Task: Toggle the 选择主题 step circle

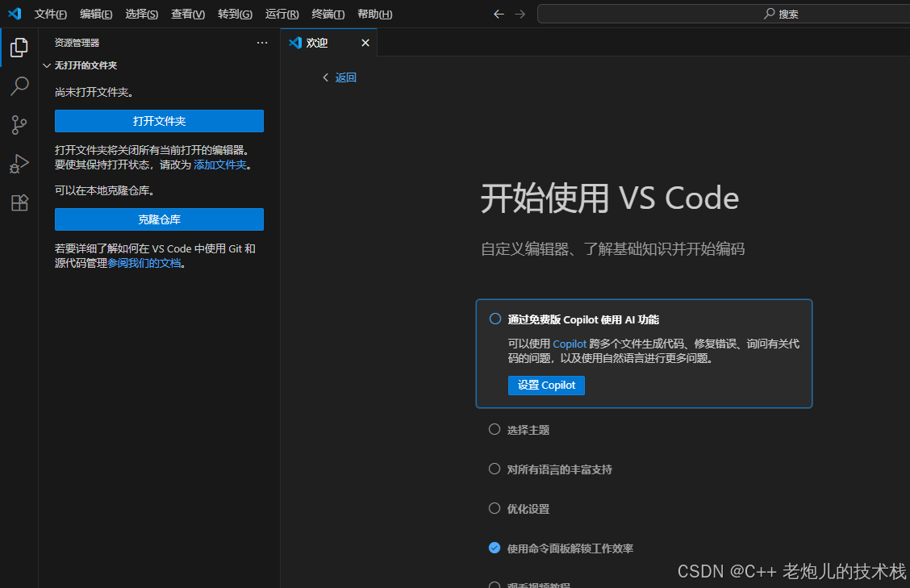Action: coord(495,429)
